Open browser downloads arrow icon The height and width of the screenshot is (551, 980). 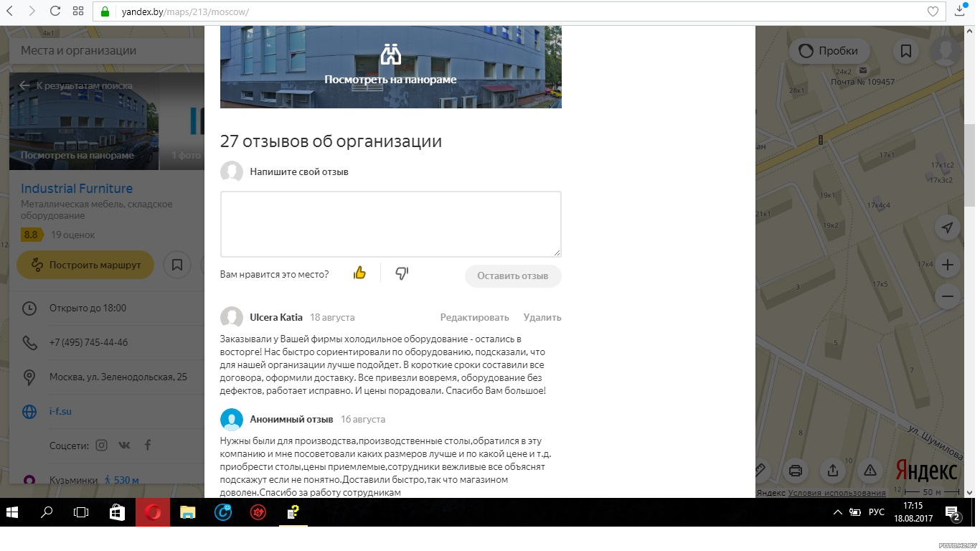pyautogui.click(x=961, y=11)
